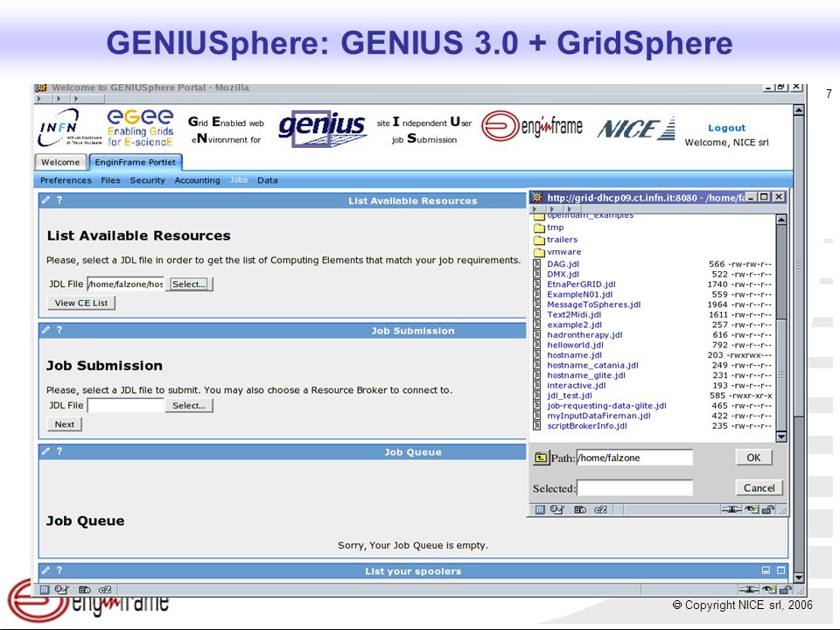
Task: Edit the List Available Resources portlet (pencil icon)
Action: point(46,199)
